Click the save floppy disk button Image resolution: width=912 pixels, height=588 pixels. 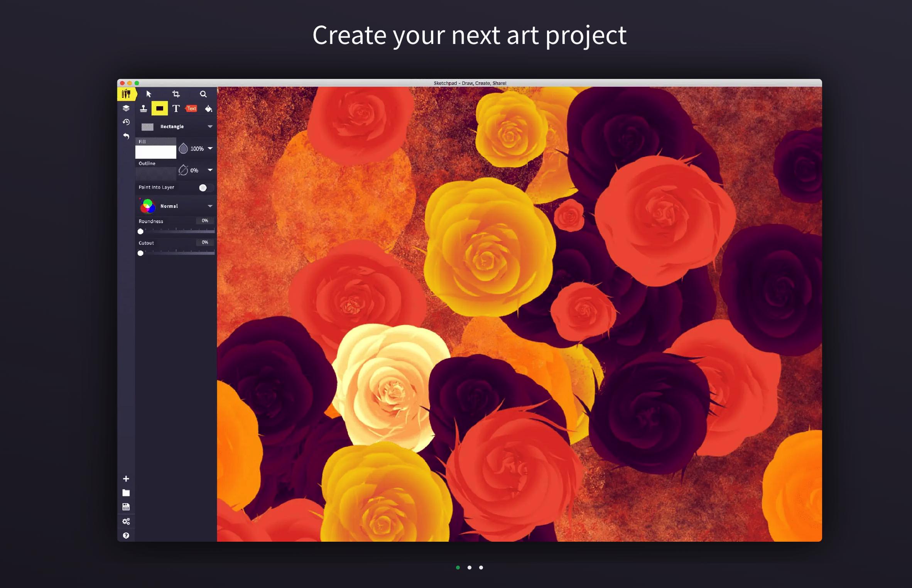tap(126, 507)
